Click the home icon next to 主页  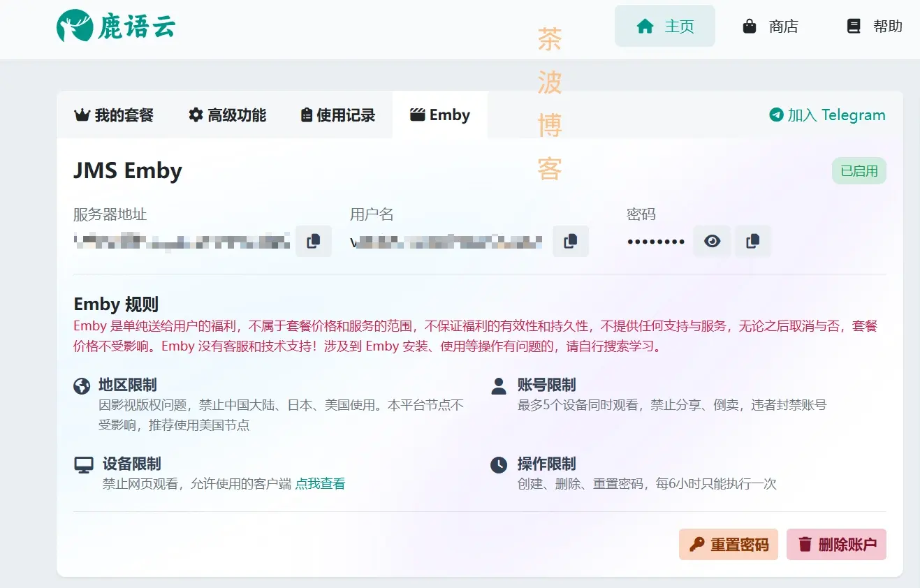pos(642,26)
